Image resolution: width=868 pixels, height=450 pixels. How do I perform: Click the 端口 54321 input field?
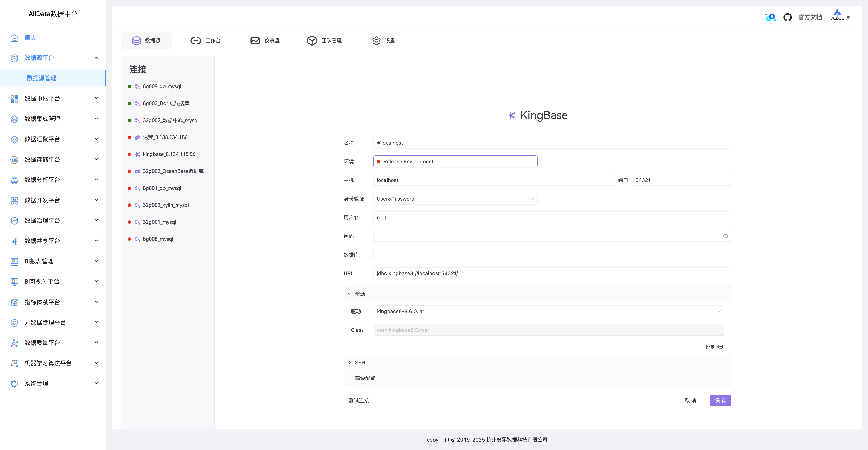pyautogui.click(x=682, y=180)
